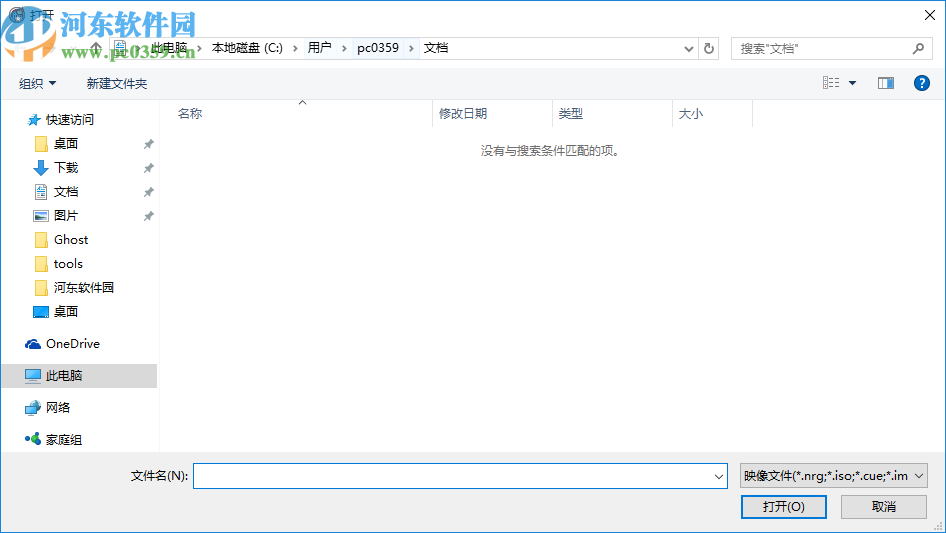Image resolution: width=946 pixels, height=533 pixels.
Task: Expand chevron after 用户 in path
Action: pyautogui.click(x=344, y=48)
